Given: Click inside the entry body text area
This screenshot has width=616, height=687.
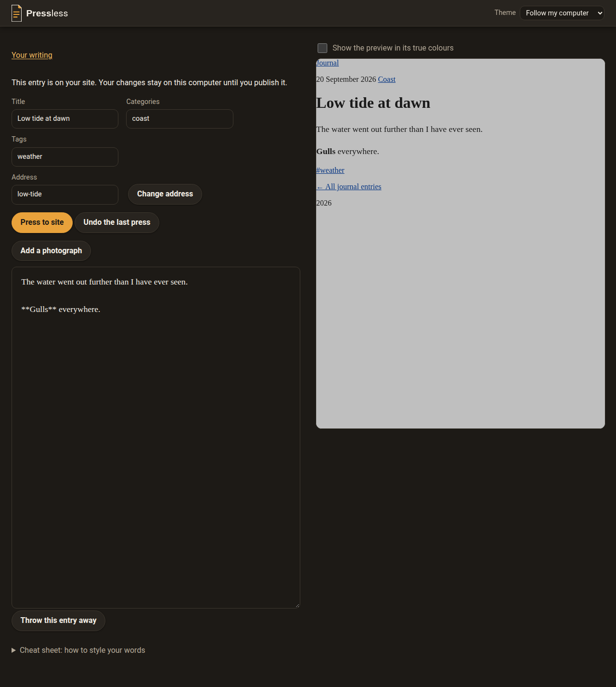Looking at the screenshot, I should click(156, 438).
